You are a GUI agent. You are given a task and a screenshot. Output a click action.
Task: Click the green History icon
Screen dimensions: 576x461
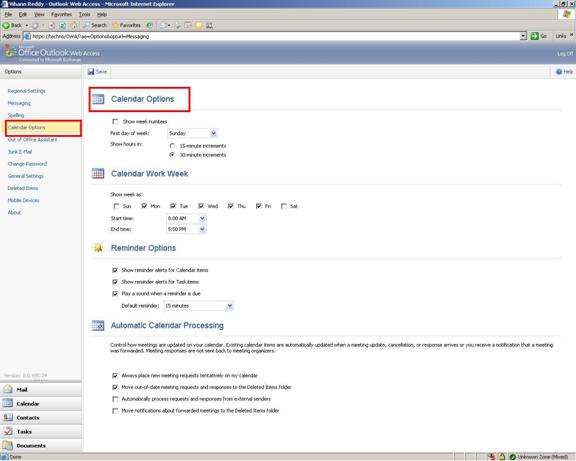pyautogui.click(x=150, y=25)
